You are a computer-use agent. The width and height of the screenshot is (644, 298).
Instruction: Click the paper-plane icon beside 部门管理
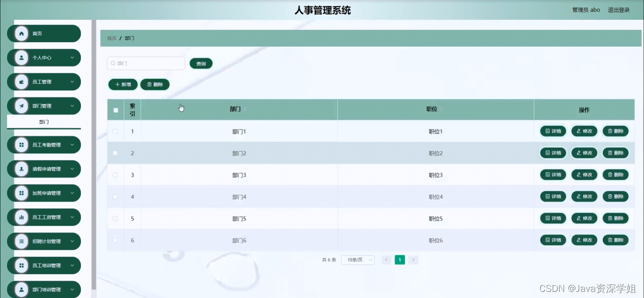tap(21, 106)
